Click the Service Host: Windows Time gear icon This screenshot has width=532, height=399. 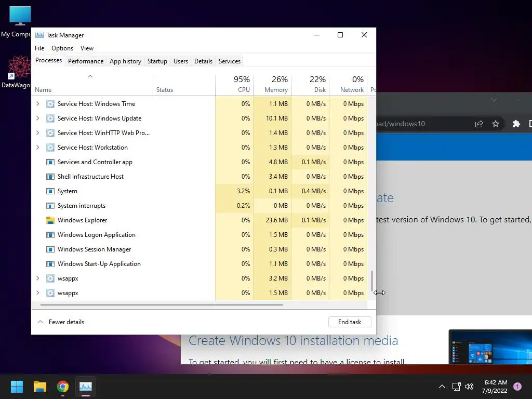(50, 104)
